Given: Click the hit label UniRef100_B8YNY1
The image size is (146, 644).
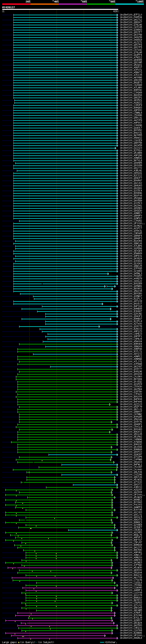Looking at the screenshot, I should click(131, 289).
